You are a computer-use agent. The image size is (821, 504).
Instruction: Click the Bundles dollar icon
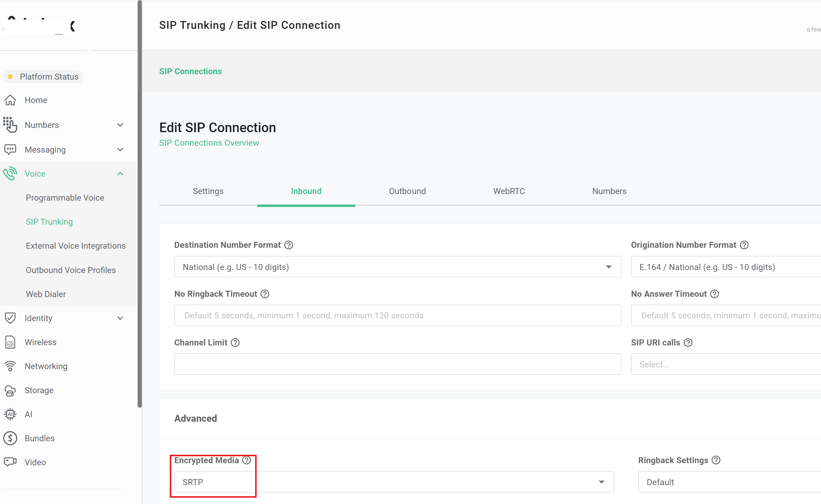click(x=10, y=438)
